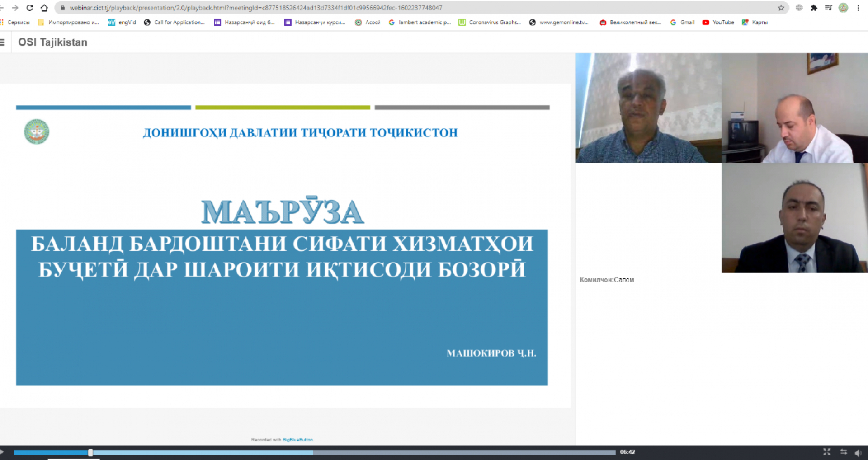Click the globe extension icon in toolbar

click(799, 8)
